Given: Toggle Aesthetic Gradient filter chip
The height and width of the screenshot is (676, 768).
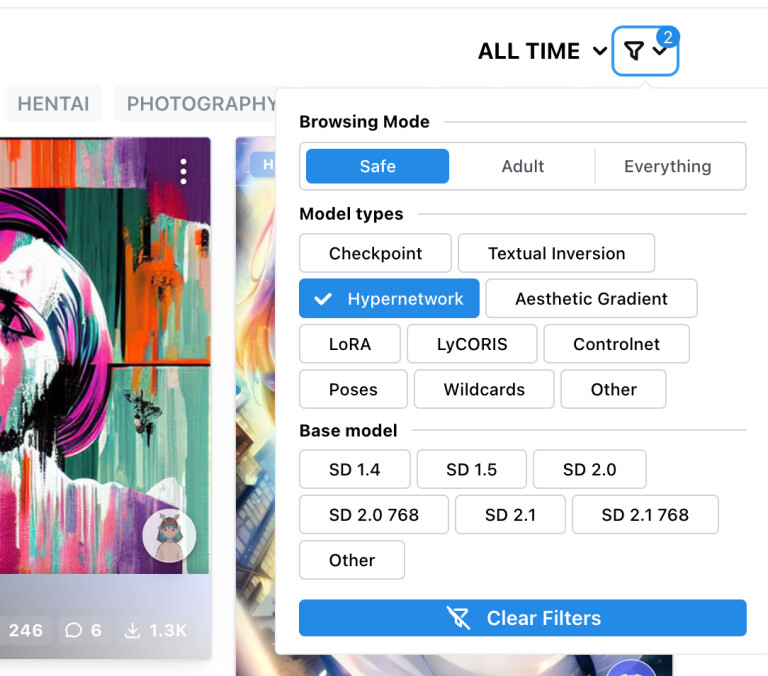Looking at the screenshot, I should pyautogui.click(x=591, y=298).
